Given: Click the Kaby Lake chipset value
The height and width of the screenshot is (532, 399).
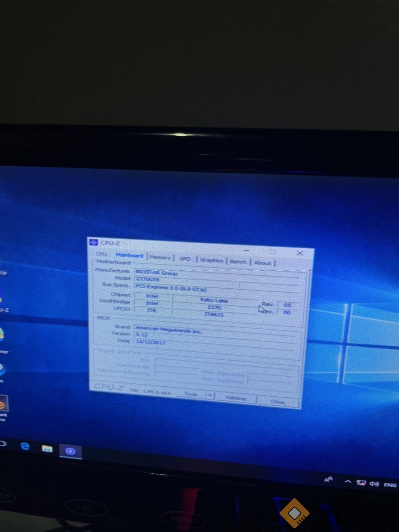Looking at the screenshot, I should pos(214,300).
